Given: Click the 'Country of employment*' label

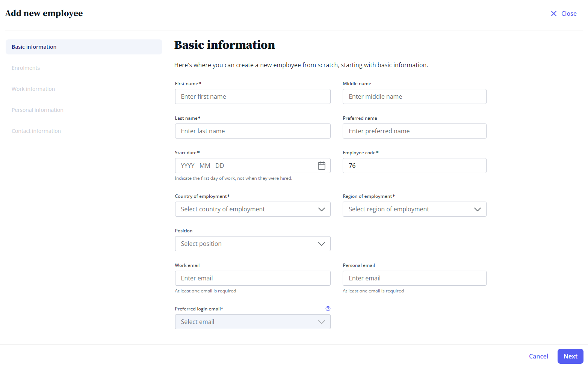Looking at the screenshot, I should coord(202,196).
